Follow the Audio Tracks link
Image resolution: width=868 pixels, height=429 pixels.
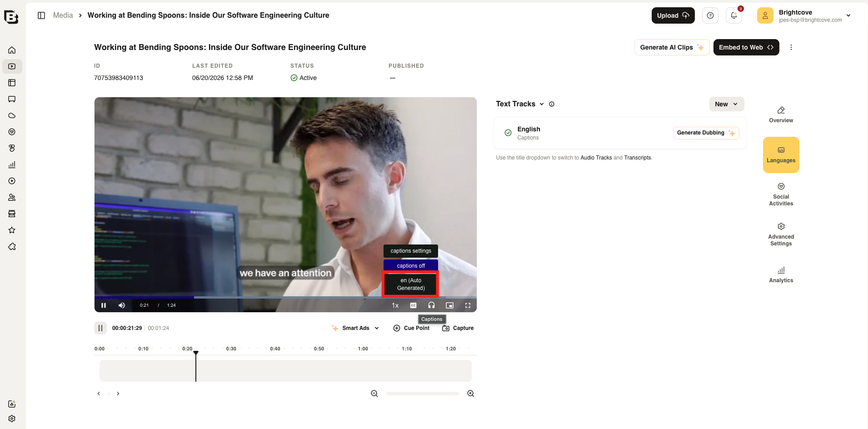(x=596, y=158)
